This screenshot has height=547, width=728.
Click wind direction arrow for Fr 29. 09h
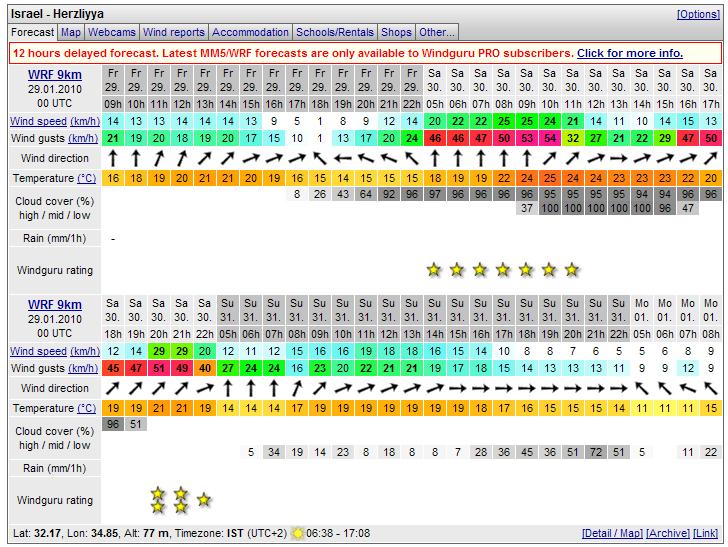coord(112,158)
